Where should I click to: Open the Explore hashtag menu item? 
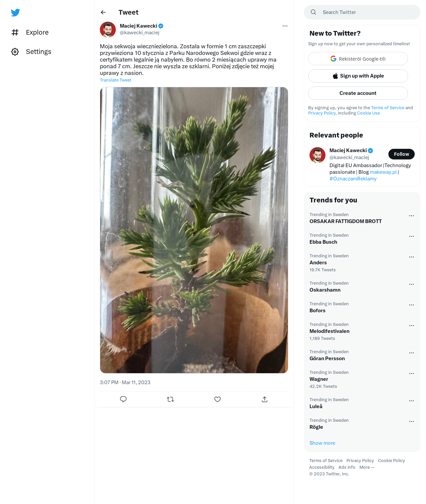click(x=30, y=32)
